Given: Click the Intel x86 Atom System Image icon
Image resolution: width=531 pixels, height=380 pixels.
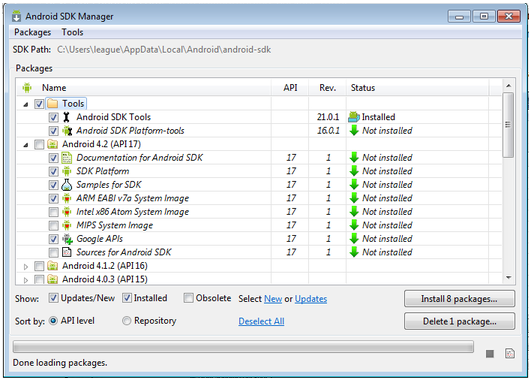Looking at the screenshot, I should (67, 212).
